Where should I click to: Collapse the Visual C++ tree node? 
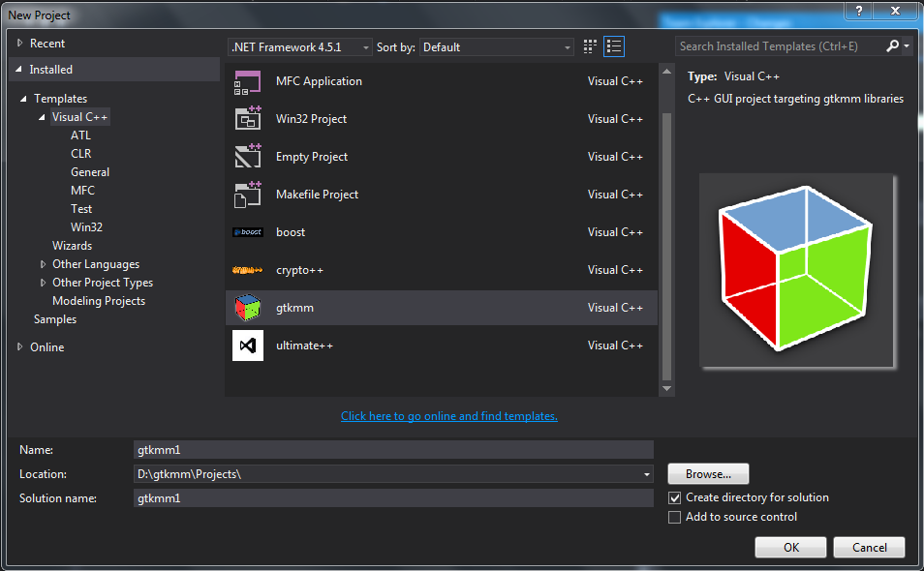point(42,117)
